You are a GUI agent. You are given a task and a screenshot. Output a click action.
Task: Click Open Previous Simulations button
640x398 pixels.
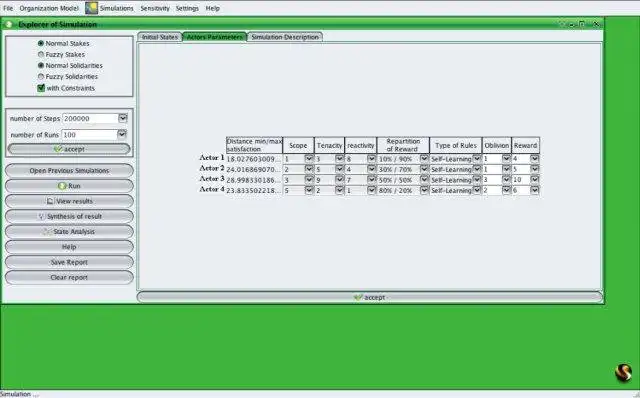tap(69, 171)
